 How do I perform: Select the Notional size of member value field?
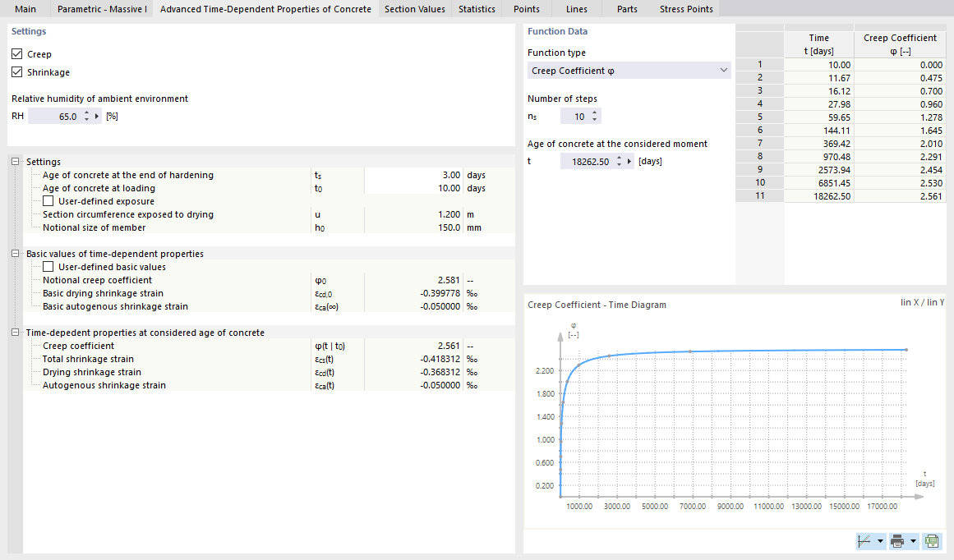coord(413,227)
